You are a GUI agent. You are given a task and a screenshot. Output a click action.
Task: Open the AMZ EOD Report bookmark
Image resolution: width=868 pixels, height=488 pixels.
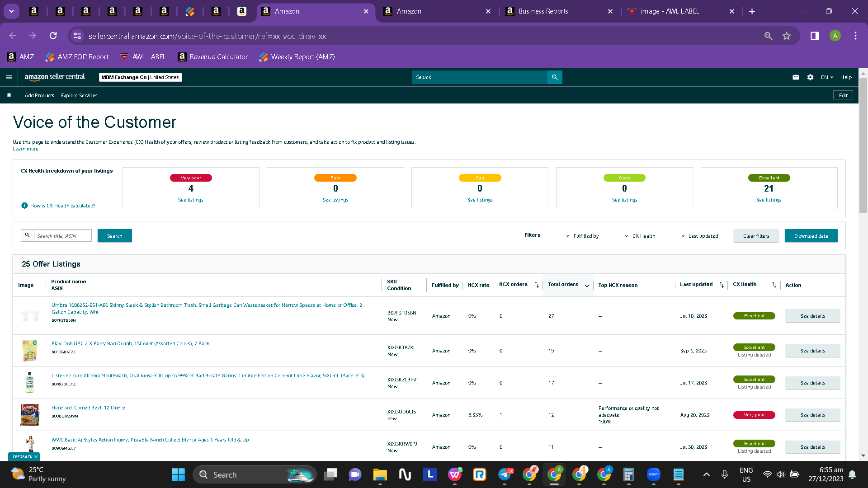pos(77,57)
